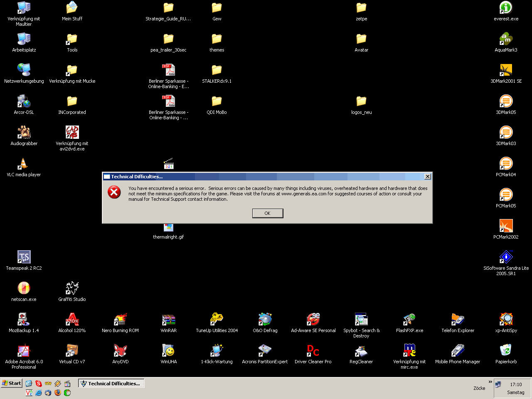This screenshot has width=532, height=399.
Task: Select the logos_neu folder
Action: [x=361, y=105]
